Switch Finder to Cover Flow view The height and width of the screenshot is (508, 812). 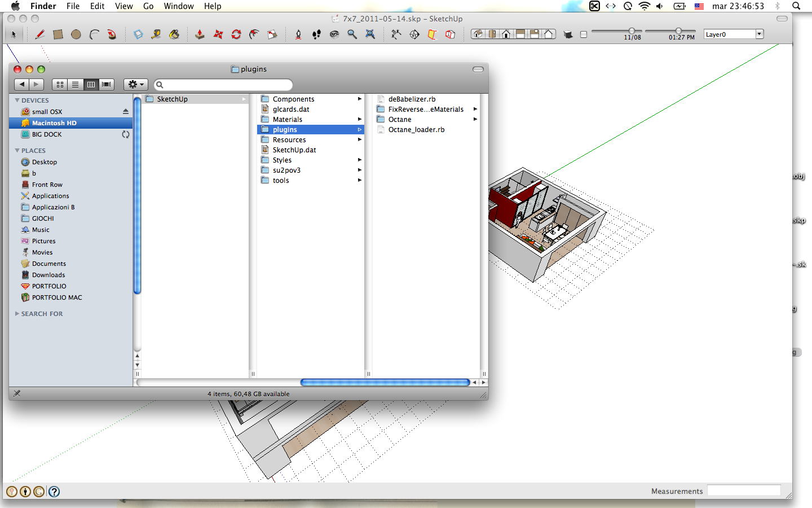point(107,85)
